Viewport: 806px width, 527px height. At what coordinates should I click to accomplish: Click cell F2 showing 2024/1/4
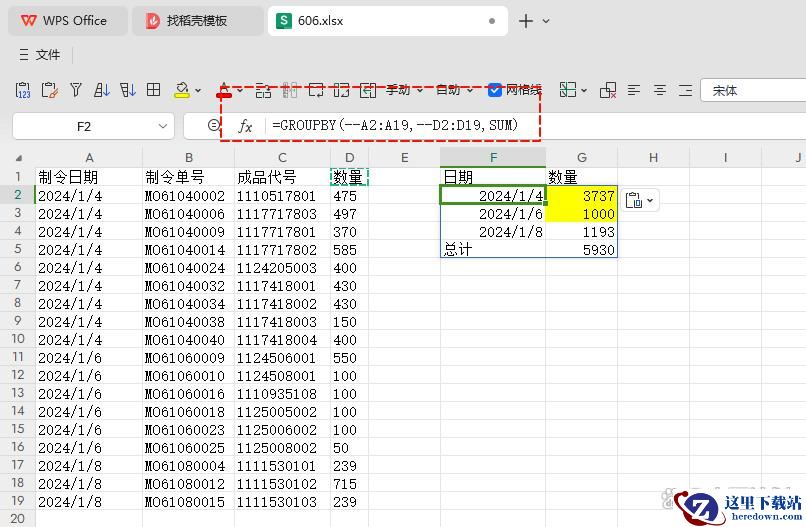pos(493,196)
